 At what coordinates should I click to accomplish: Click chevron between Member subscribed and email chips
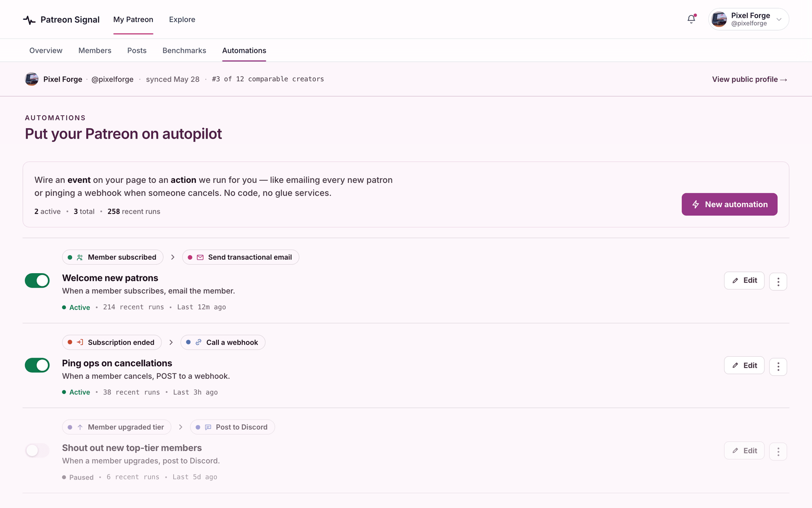[173, 257]
